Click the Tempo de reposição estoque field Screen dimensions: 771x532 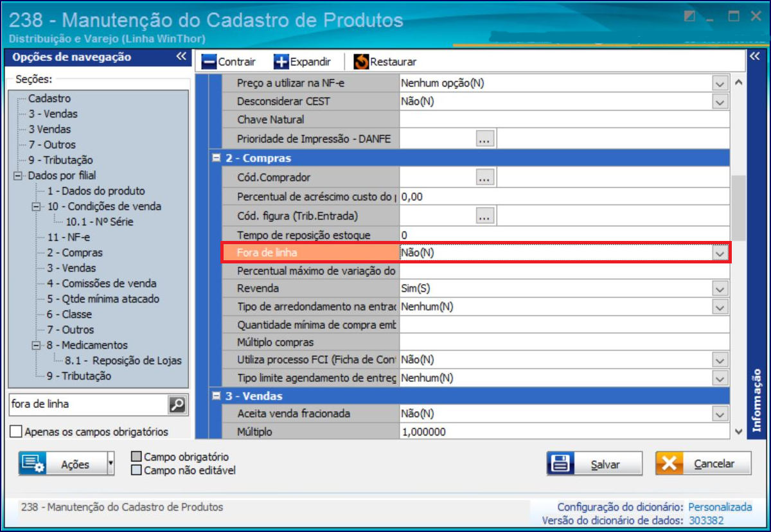click(564, 235)
